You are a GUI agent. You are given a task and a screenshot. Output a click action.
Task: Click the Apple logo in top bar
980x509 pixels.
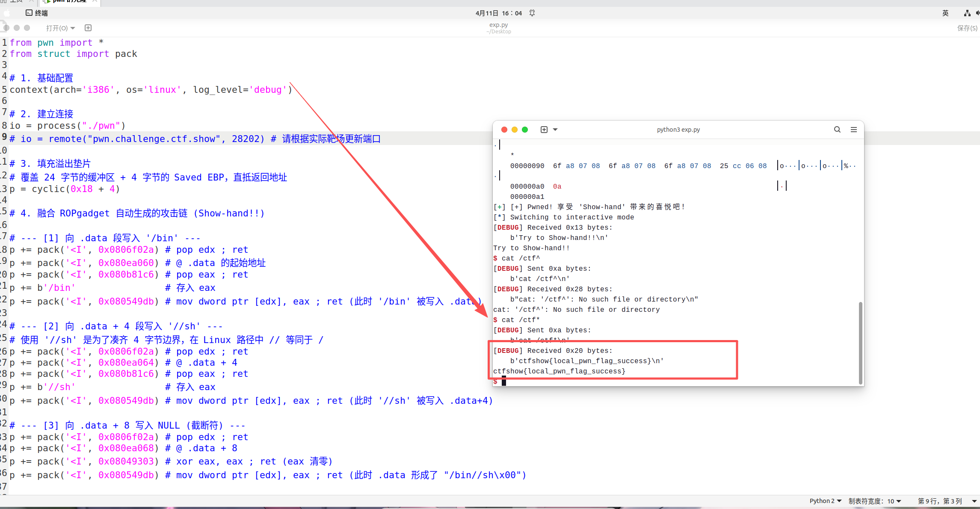pyautogui.click(x=6, y=13)
